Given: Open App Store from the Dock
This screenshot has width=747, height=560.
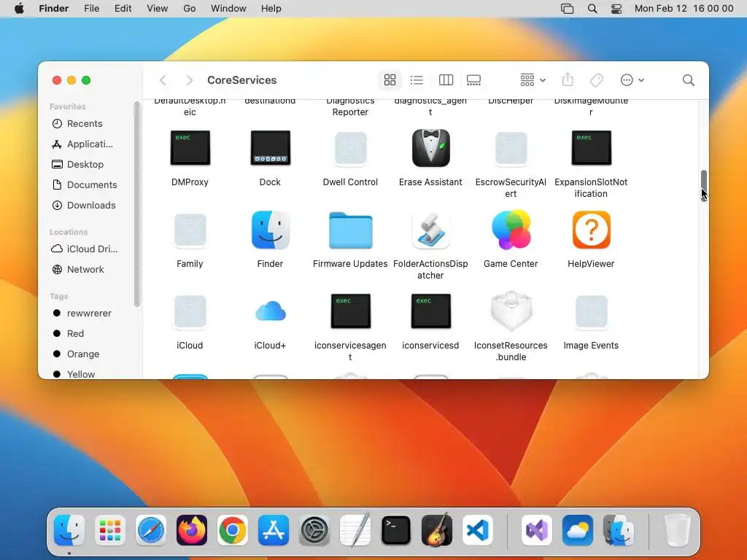Looking at the screenshot, I should [x=274, y=530].
